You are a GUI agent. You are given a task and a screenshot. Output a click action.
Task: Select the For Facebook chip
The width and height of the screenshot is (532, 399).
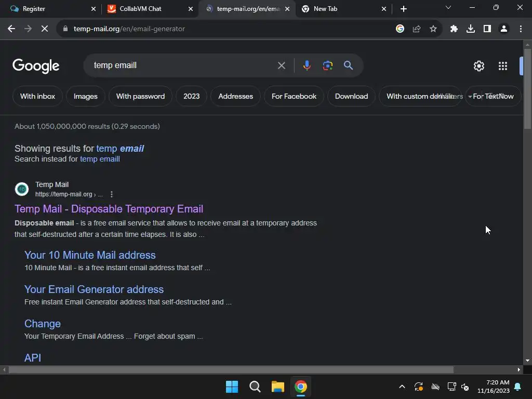(294, 96)
